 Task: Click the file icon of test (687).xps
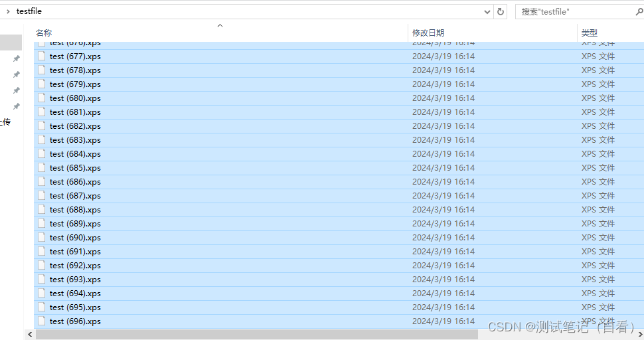pyautogui.click(x=41, y=195)
